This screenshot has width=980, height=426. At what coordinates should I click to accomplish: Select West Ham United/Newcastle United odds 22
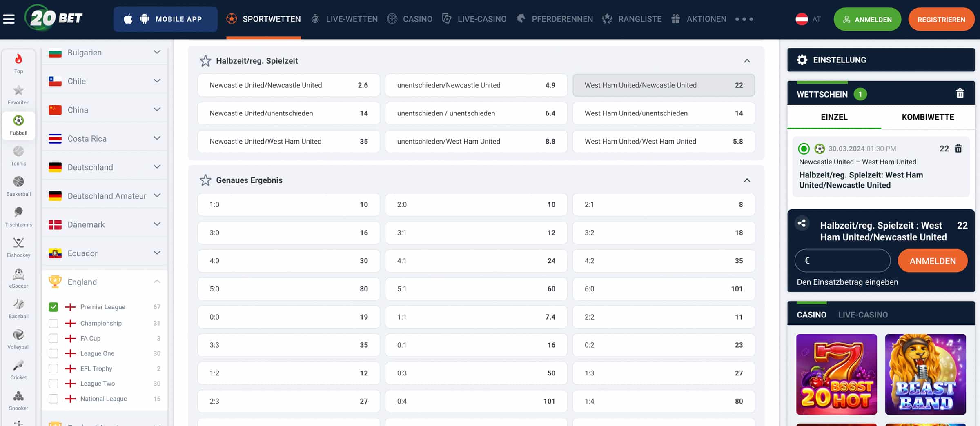(664, 85)
